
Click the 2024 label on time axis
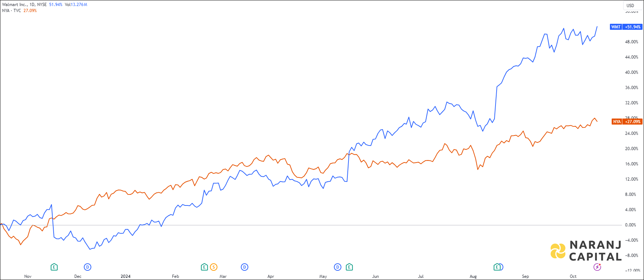point(125,276)
